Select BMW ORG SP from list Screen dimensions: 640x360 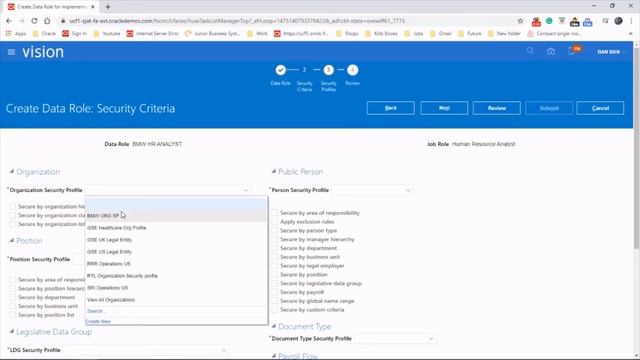point(176,216)
